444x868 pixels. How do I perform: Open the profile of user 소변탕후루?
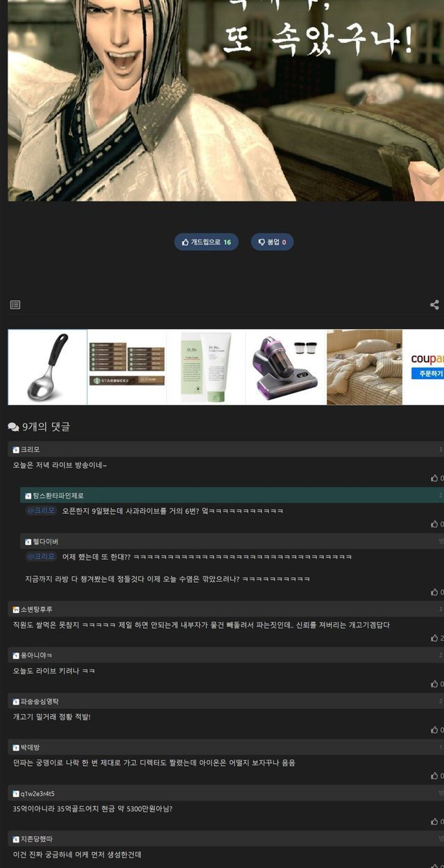tap(36, 610)
